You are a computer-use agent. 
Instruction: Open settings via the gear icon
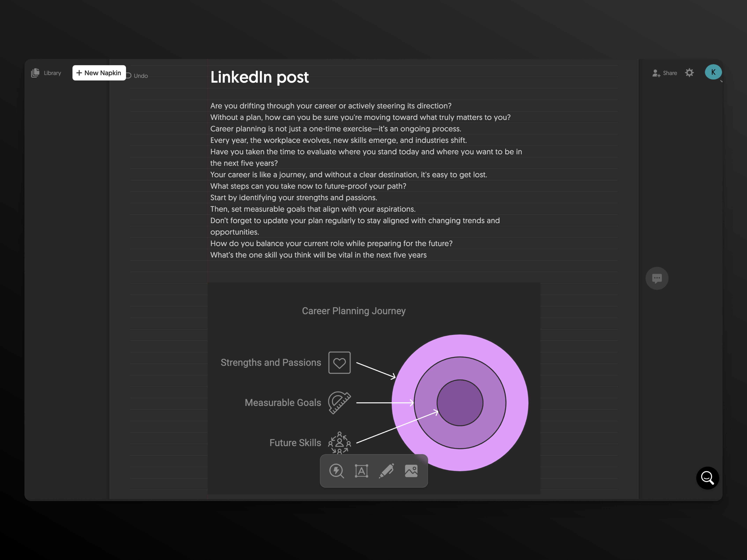click(x=689, y=73)
